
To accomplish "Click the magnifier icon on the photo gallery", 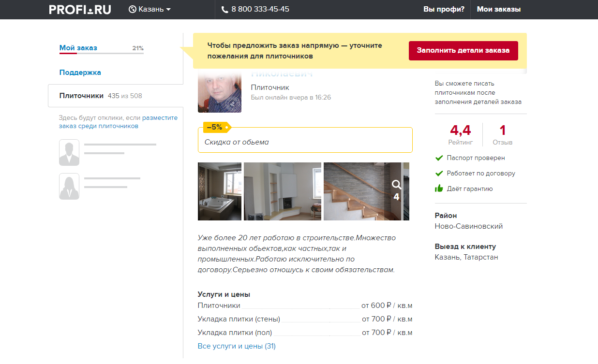I will pos(396,185).
